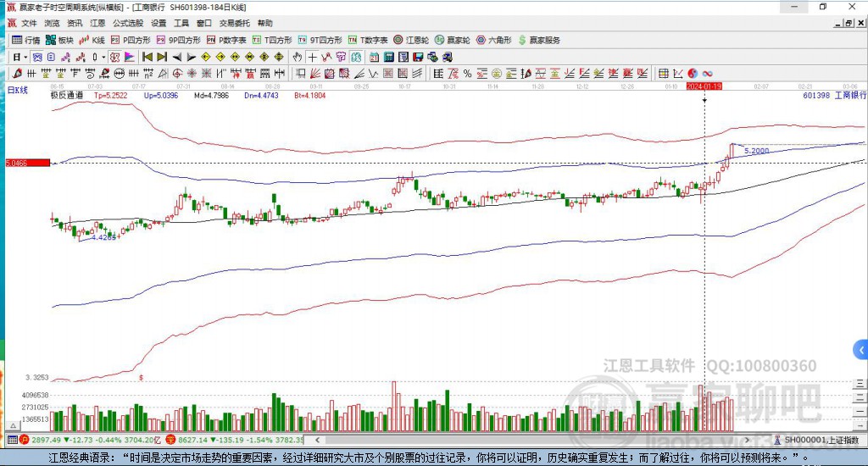Viewport: 868px width, 466px height.
Task: Open the 行情 quotes view
Action: (26, 40)
